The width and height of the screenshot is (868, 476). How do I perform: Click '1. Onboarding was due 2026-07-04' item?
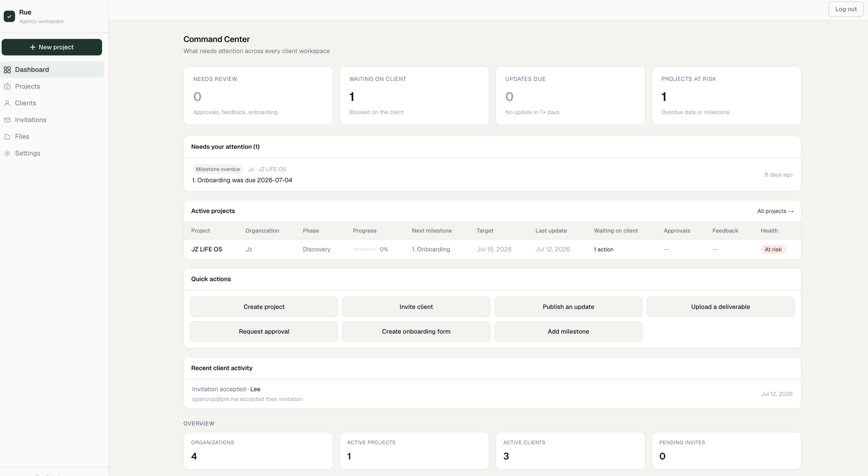coord(242,180)
